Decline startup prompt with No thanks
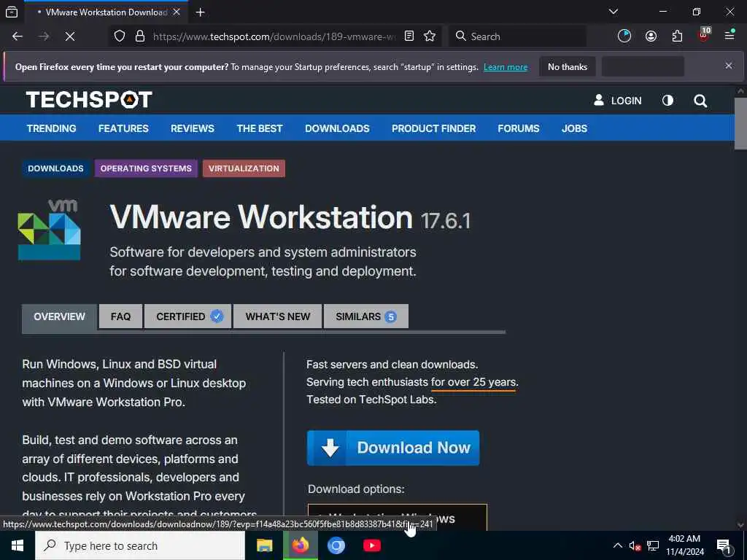Screen dimensions: 747x560 (568, 67)
